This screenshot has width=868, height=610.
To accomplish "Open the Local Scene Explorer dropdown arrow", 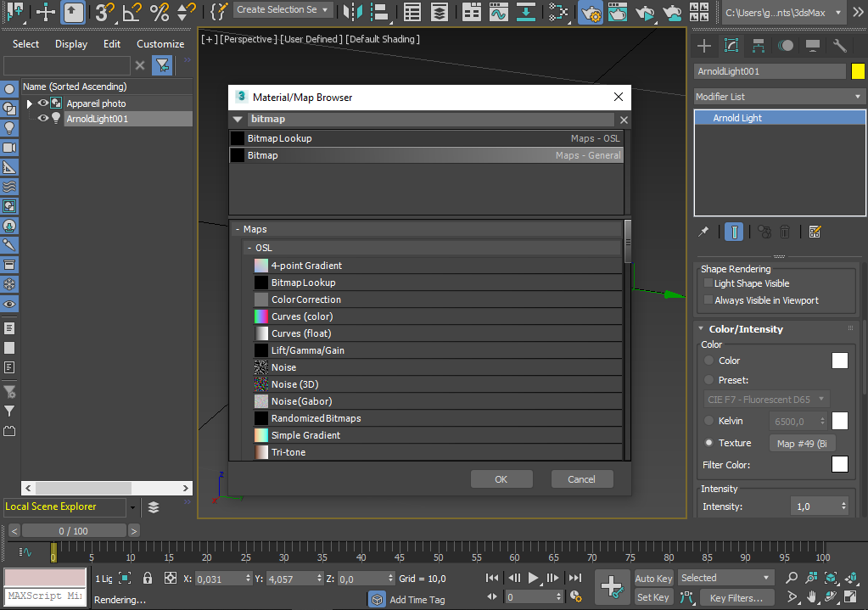I will click(132, 507).
